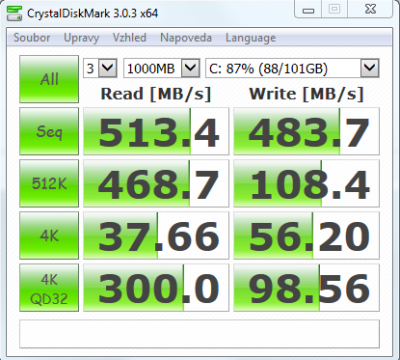Open the test count dropdown showing 3
This screenshot has height=360, width=400.
click(100, 68)
